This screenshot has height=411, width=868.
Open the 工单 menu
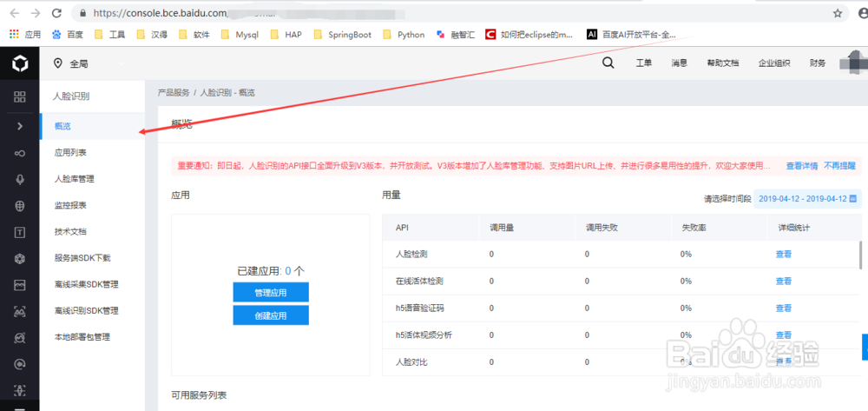pyautogui.click(x=643, y=63)
